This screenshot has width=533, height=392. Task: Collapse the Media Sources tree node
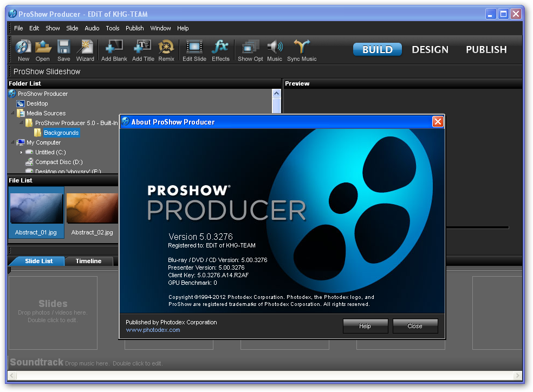click(12, 113)
